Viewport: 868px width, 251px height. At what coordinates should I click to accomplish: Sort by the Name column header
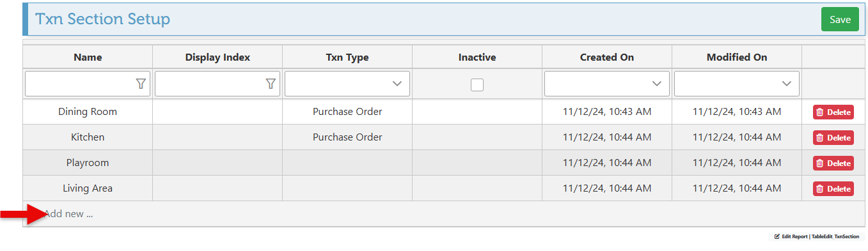click(x=88, y=57)
